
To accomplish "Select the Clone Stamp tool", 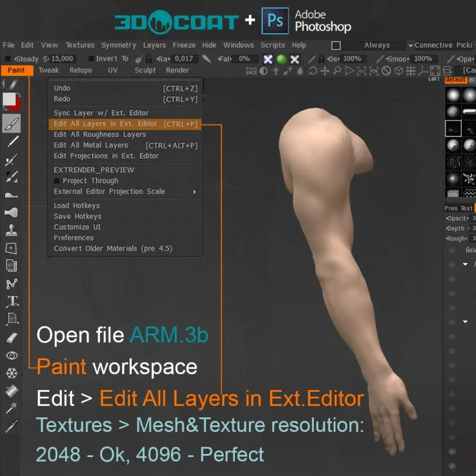I will pyautogui.click(x=12, y=231).
